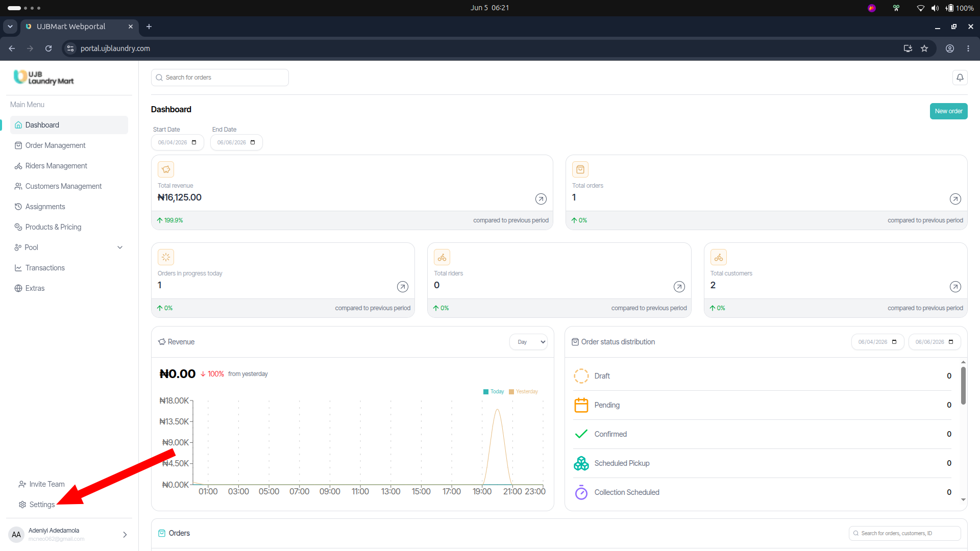The image size is (980, 551).
Task: Click the Search for orders field
Action: coord(220,78)
